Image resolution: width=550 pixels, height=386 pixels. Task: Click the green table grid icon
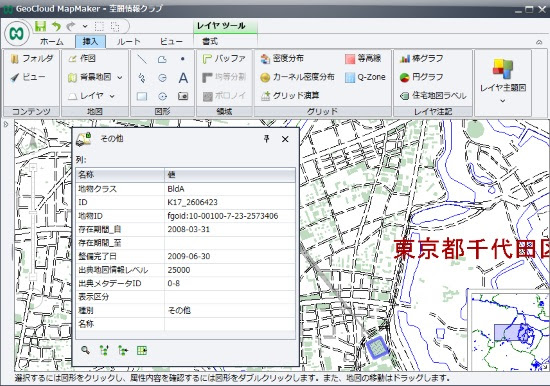142,350
